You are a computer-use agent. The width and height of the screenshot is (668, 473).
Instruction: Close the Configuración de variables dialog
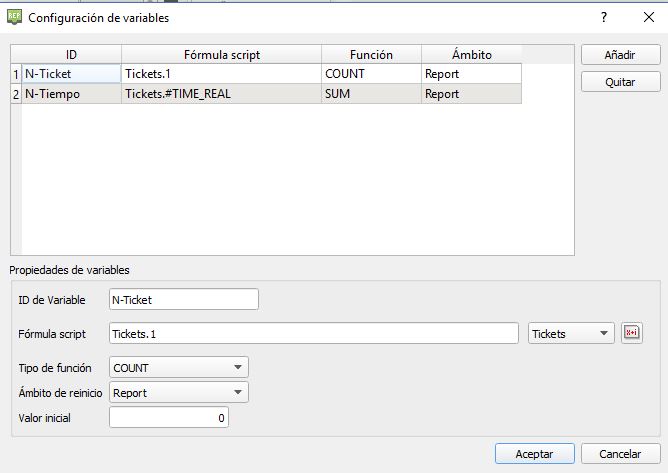coord(646,17)
